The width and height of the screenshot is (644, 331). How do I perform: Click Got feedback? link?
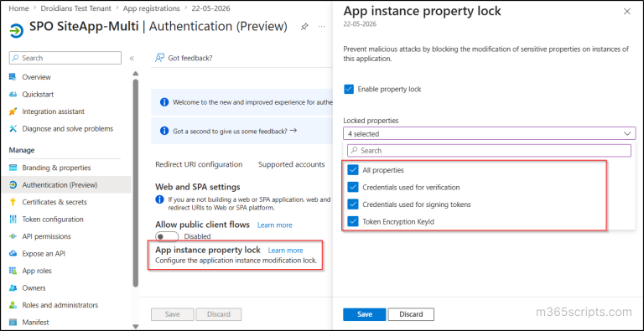190,58
